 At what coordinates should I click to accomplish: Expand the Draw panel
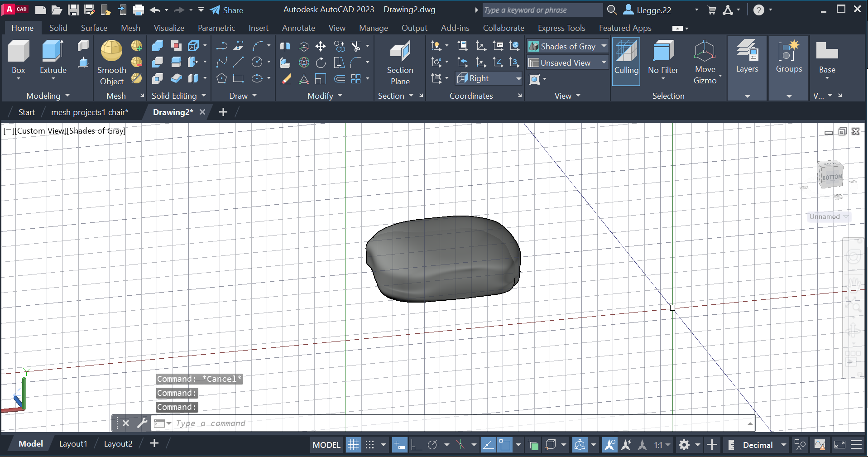point(243,96)
